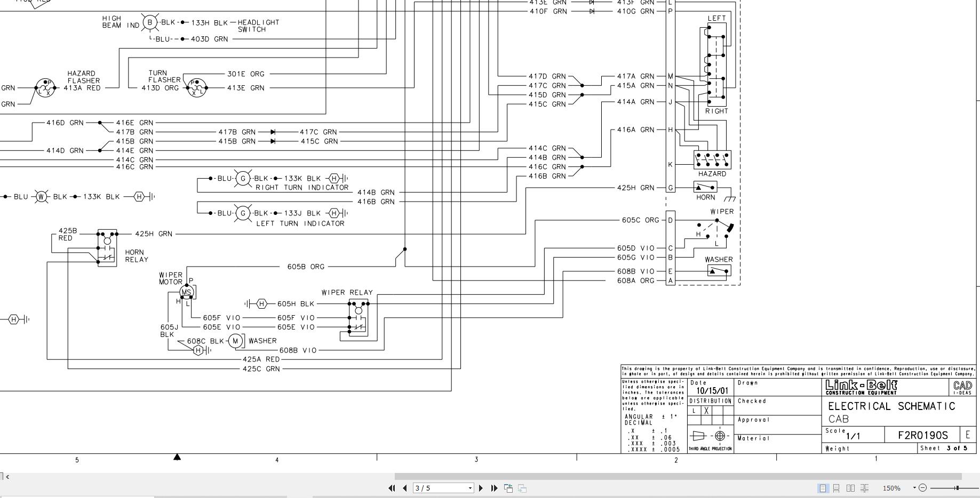Click the RIGHT TURN INDICATOR label

click(302, 187)
